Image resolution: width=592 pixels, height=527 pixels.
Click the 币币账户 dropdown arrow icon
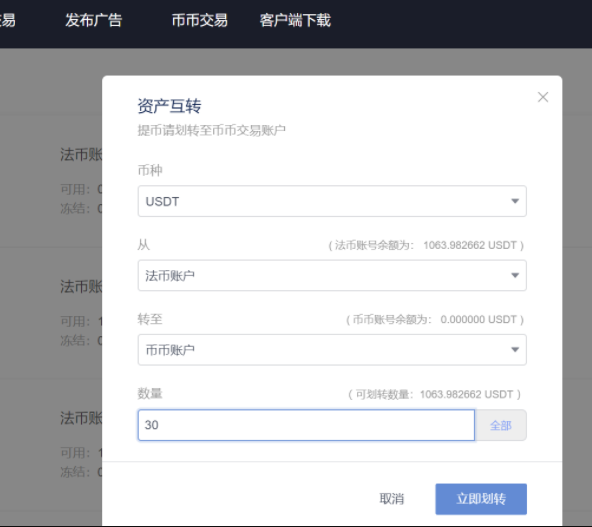click(515, 350)
